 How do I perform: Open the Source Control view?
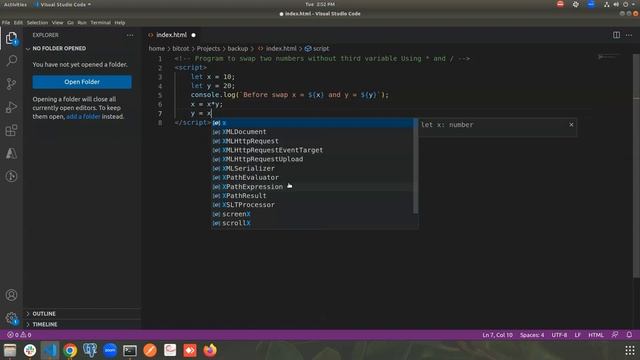tap(11, 84)
